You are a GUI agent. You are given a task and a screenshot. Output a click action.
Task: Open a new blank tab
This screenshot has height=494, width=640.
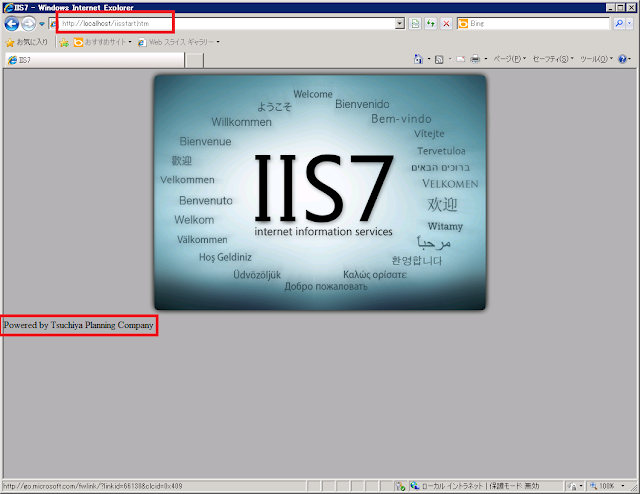[x=195, y=60]
